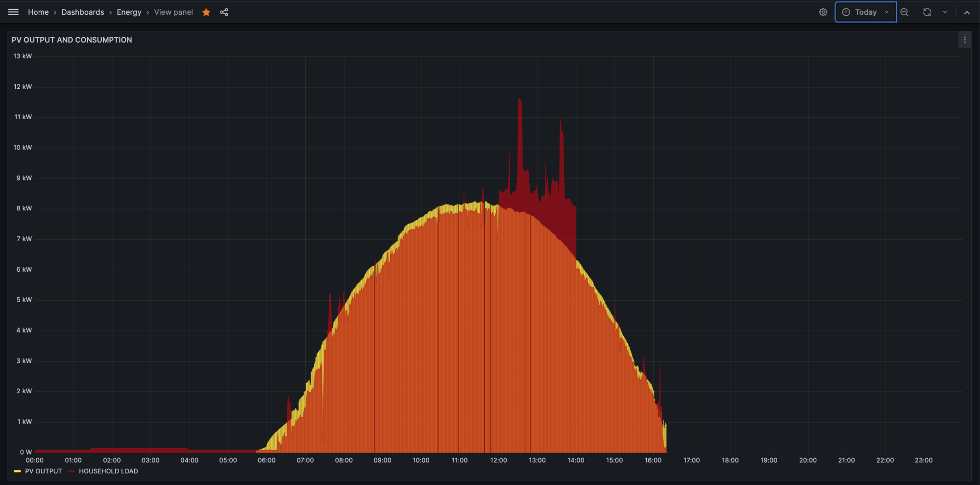Open the Energy dashboard breadcrumb
The width and height of the screenshot is (980, 485).
[x=129, y=12]
